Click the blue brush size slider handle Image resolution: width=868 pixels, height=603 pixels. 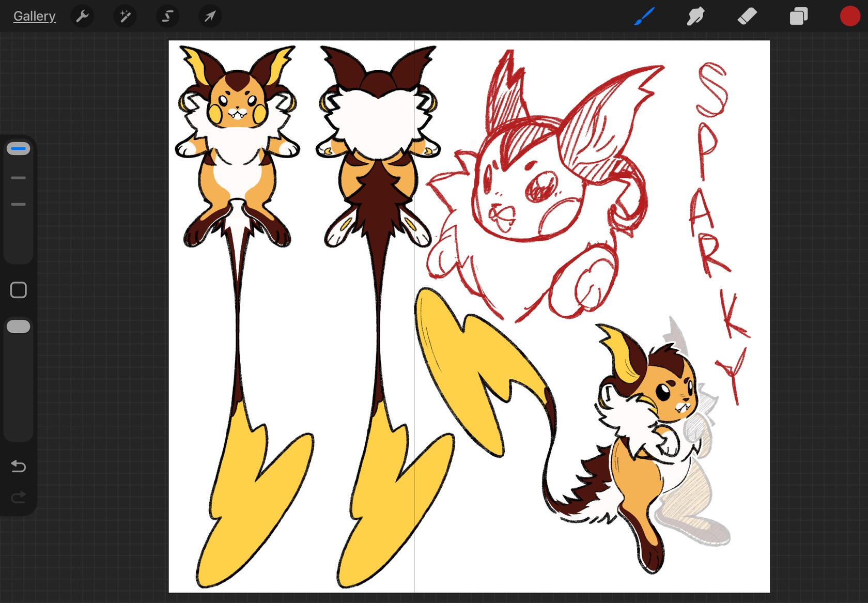pos(19,149)
